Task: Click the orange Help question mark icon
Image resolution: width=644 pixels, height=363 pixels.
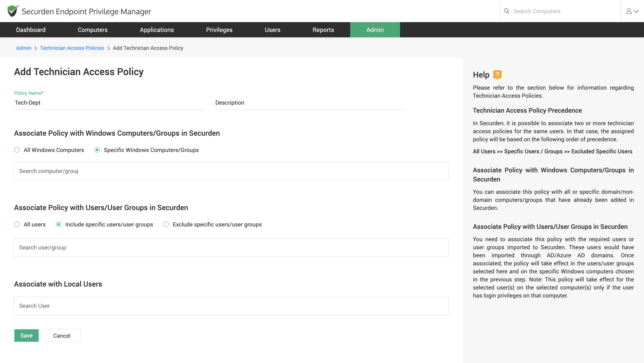Action: pyautogui.click(x=497, y=74)
